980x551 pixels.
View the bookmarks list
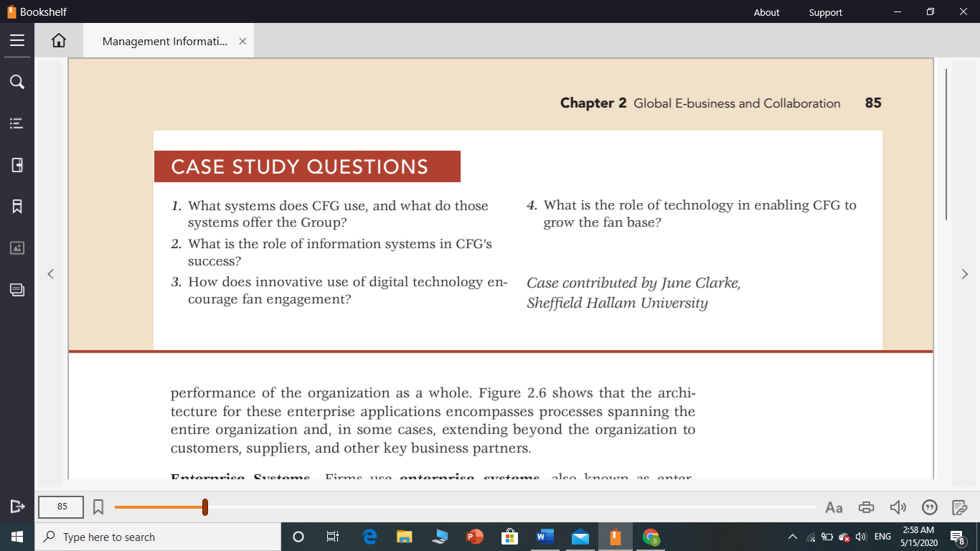pyautogui.click(x=17, y=206)
